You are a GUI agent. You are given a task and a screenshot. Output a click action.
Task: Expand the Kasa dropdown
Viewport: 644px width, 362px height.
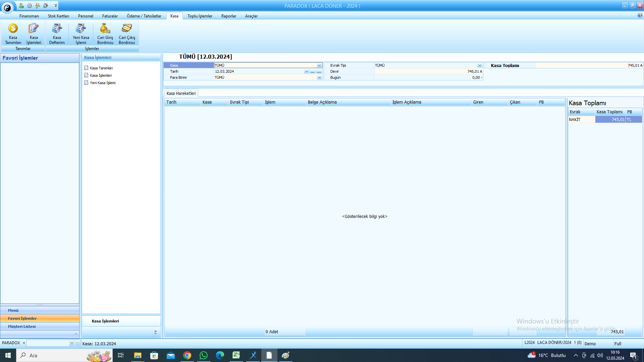click(319, 65)
